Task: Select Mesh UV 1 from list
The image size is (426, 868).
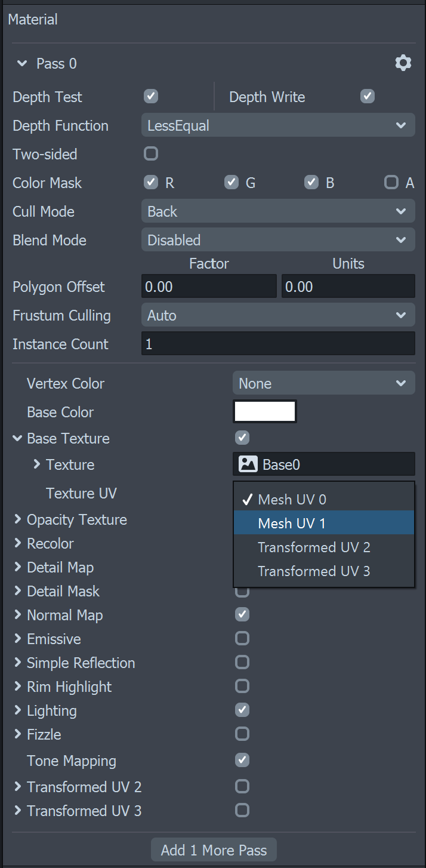Action: point(323,523)
